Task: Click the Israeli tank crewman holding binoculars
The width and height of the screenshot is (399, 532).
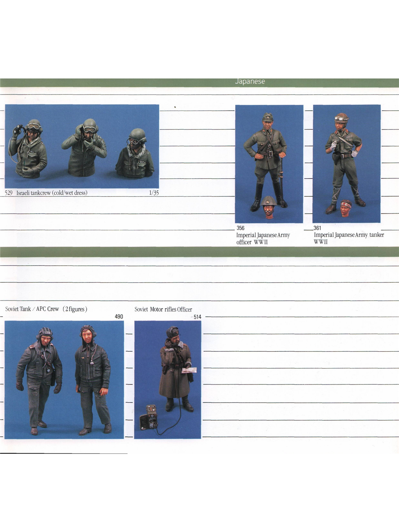Action: [30, 150]
